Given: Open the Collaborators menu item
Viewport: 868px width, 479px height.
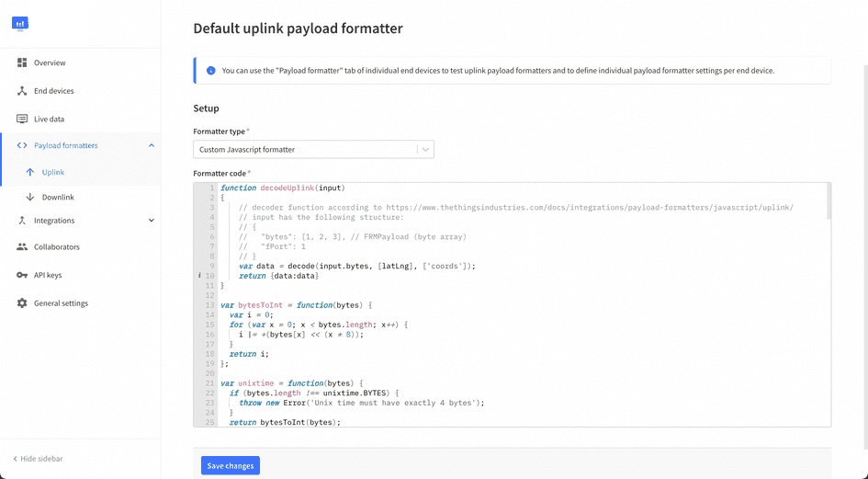Looking at the screenshot, I should (x=57, y=247).
